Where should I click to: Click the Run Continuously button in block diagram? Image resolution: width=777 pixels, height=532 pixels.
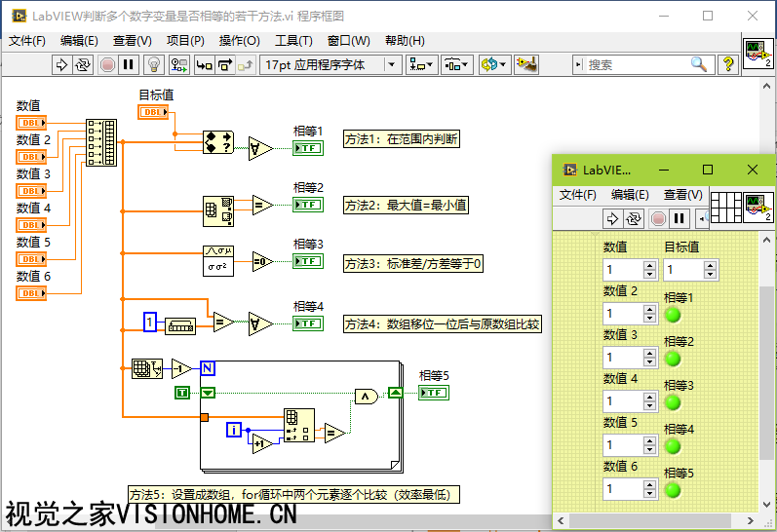coord(83,65)
